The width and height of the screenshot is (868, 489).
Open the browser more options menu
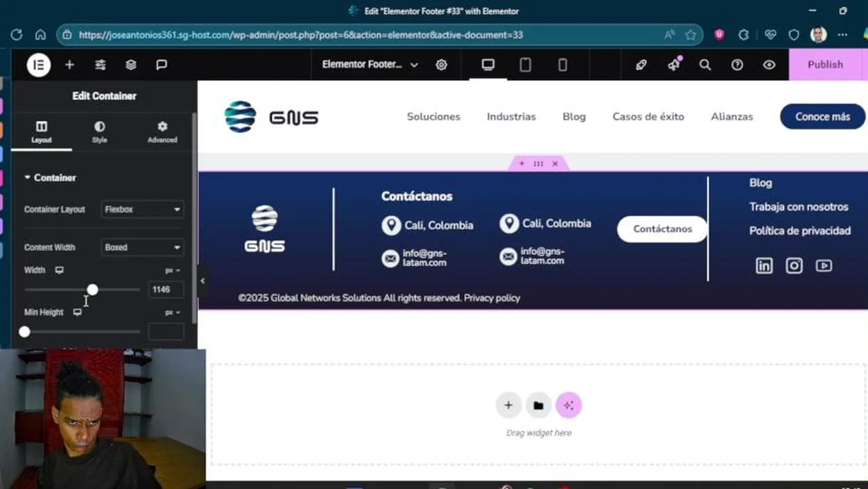tap(843, 35)
